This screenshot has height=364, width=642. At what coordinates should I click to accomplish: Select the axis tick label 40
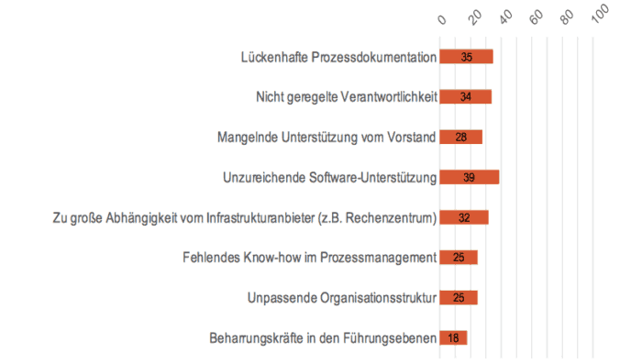coord(505,17)
